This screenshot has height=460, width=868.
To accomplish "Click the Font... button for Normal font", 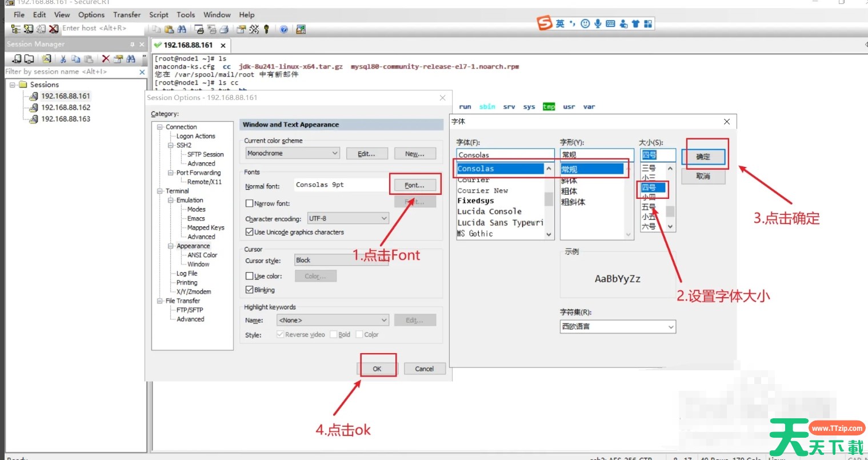I will click(414, 185).
